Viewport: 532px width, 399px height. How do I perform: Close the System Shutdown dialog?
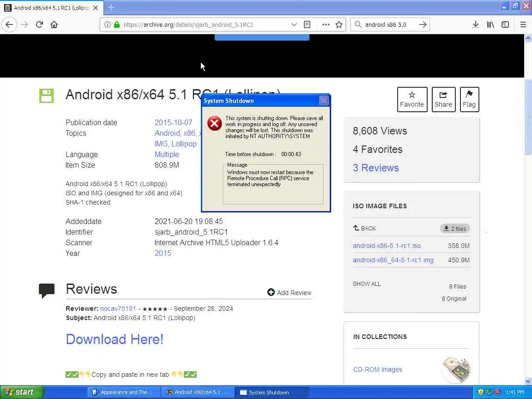point(324,100)
